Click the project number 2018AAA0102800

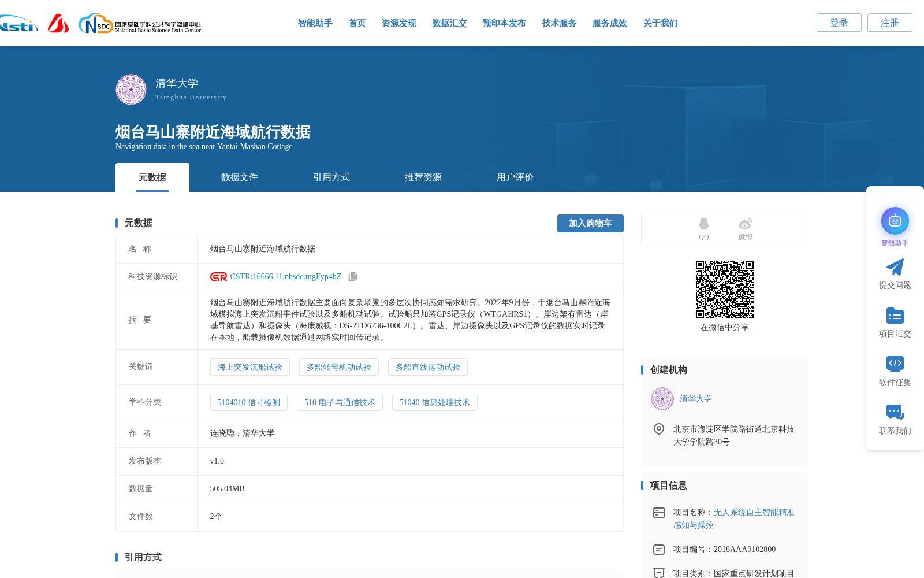point(744,550)
